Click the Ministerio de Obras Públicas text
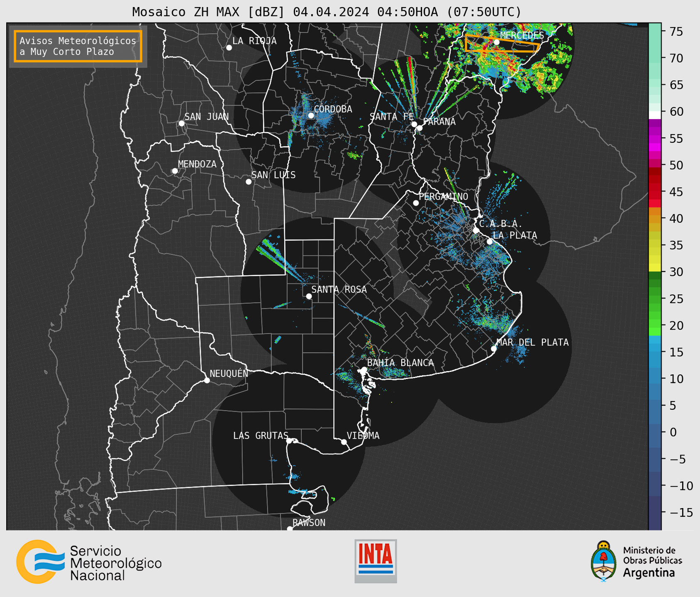Viewport: 700px width, 597px height. [x=652, y=555]
